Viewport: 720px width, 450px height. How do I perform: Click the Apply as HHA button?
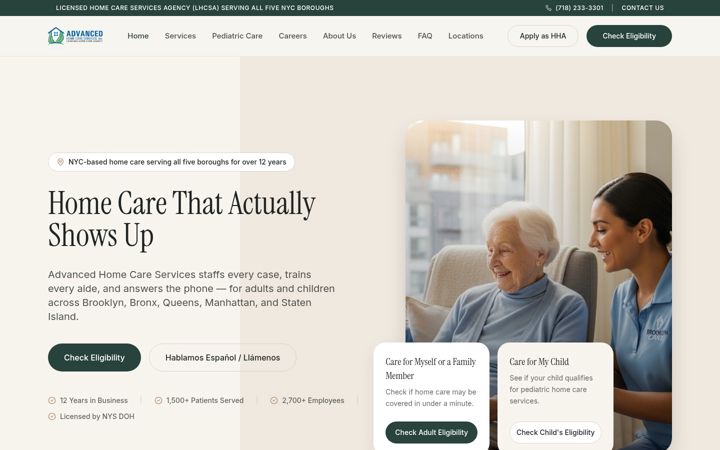pos(543,36)
